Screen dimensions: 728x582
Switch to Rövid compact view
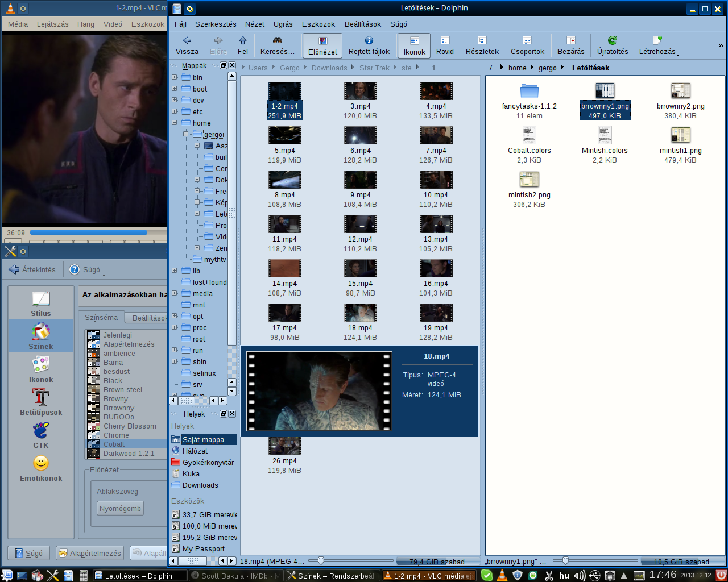coord(445,45)
